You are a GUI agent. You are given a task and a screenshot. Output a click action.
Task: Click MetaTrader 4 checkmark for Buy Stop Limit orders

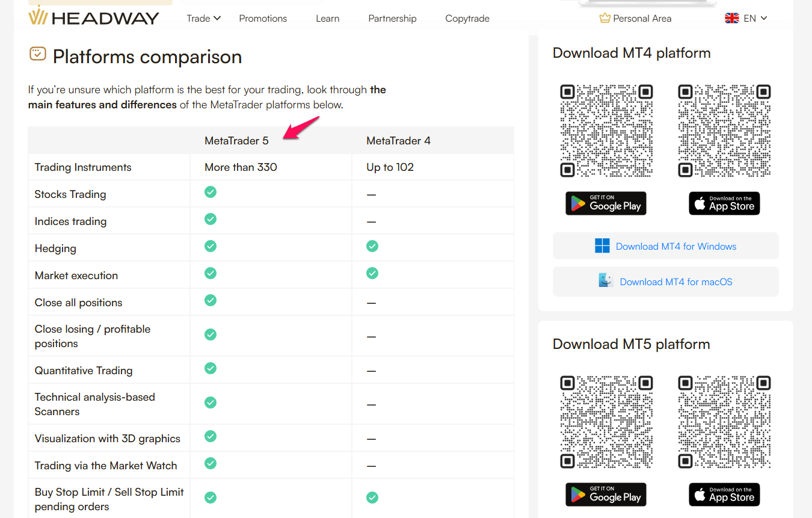pyautogui.click(x=372, y=498)
